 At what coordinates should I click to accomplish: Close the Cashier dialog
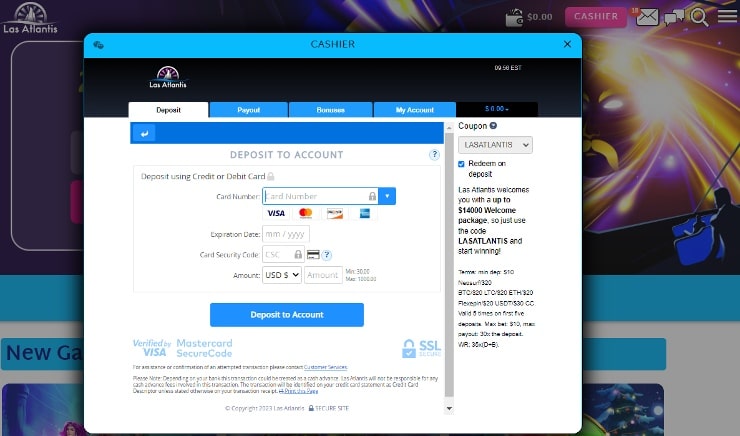coord(567,44)
